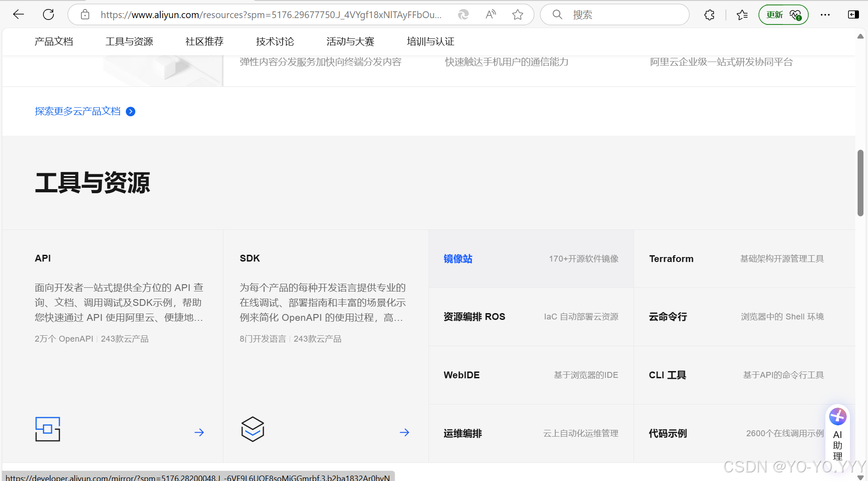Click the API card arrow icon

coord(199,433)
